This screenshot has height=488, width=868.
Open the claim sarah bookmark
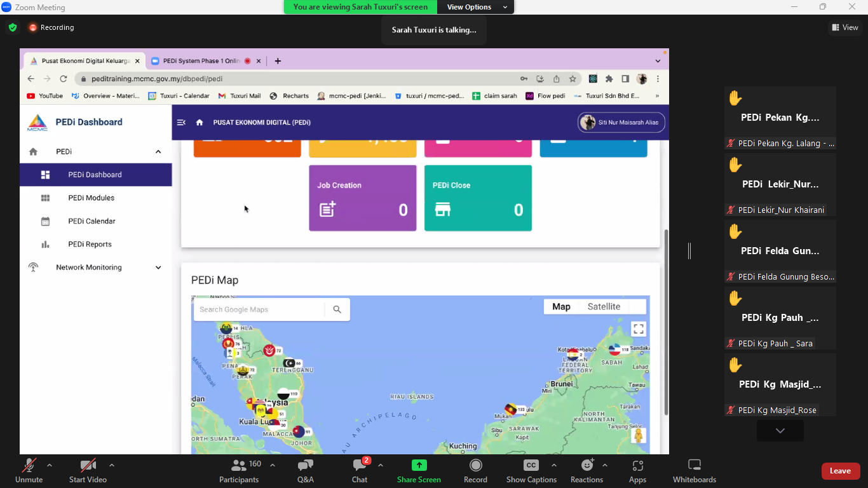click(494, 96)
